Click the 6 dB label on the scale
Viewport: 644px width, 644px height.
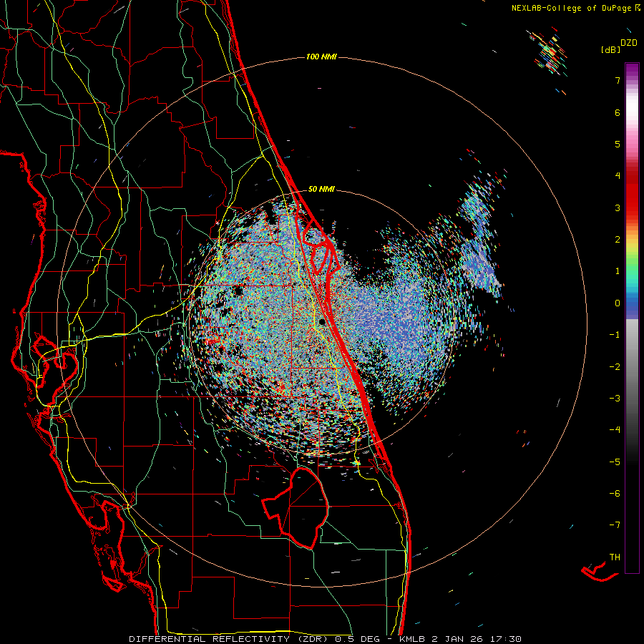coord(618,112)
